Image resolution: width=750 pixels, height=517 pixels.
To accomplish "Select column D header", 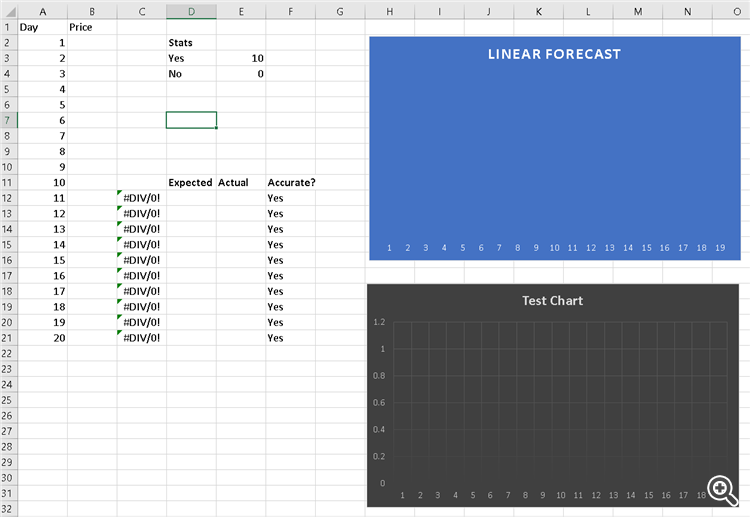I will click(x=191, y=11).
